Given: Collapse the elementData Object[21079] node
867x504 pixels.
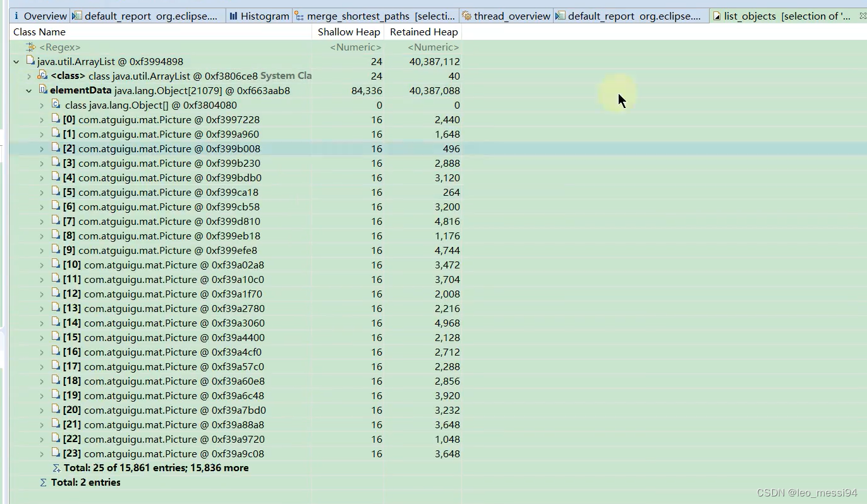Looking at the screenshot, I should pyautogui.click(x=29, y=91).
